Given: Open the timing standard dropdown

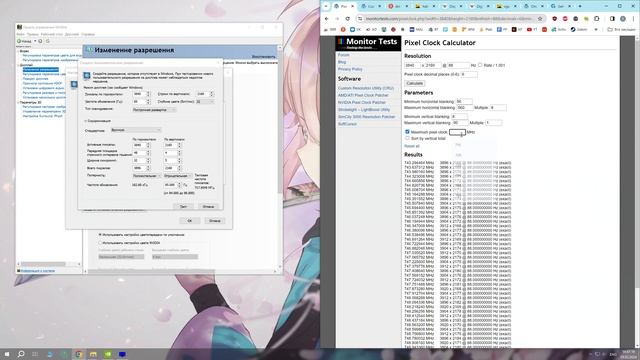Looking at the screenshot, I should [x=136, y=130].
